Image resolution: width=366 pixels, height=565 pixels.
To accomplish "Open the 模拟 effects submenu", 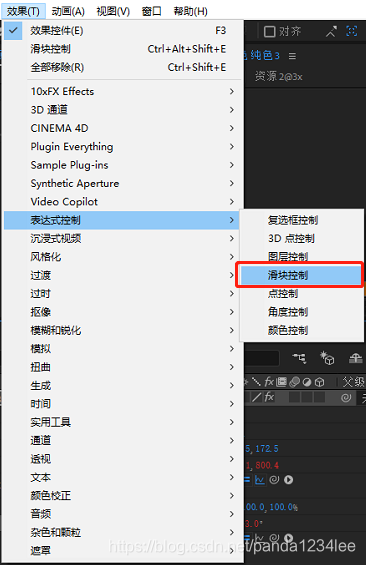I will click(122, 349).
